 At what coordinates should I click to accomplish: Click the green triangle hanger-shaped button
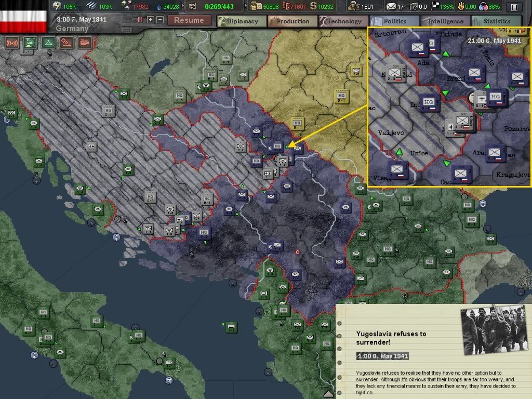point(48,43)
